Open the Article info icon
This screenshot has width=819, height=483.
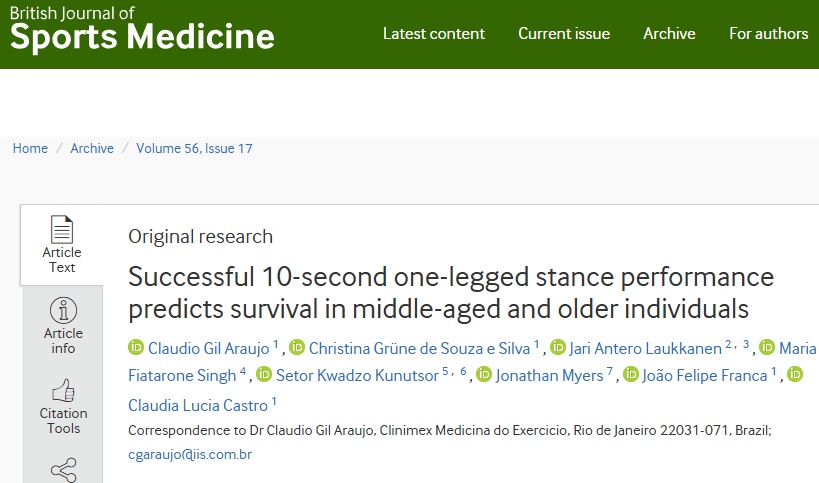[63, 311]
